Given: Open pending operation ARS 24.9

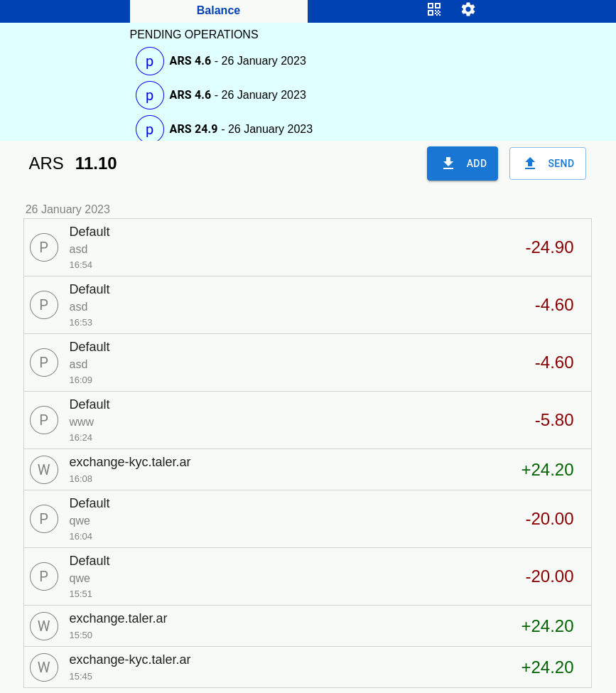Looking at the screenshot, I should click(x=241, y=129).
